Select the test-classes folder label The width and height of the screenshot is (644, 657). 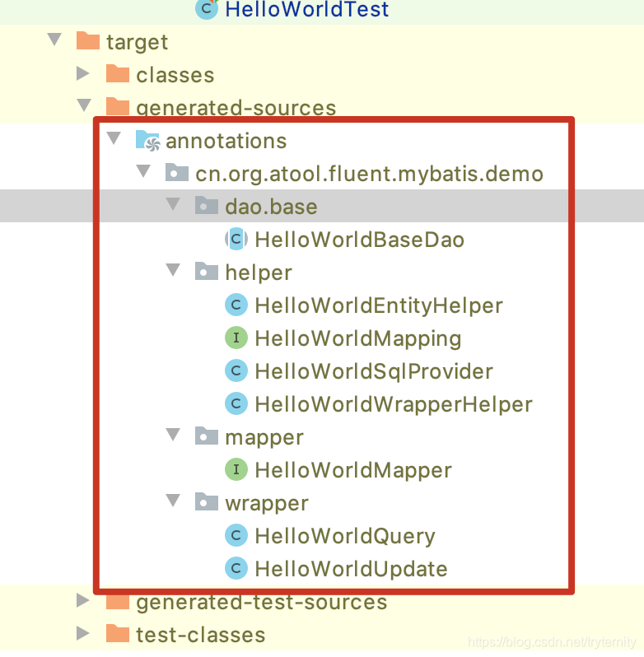tap(201, 635)
